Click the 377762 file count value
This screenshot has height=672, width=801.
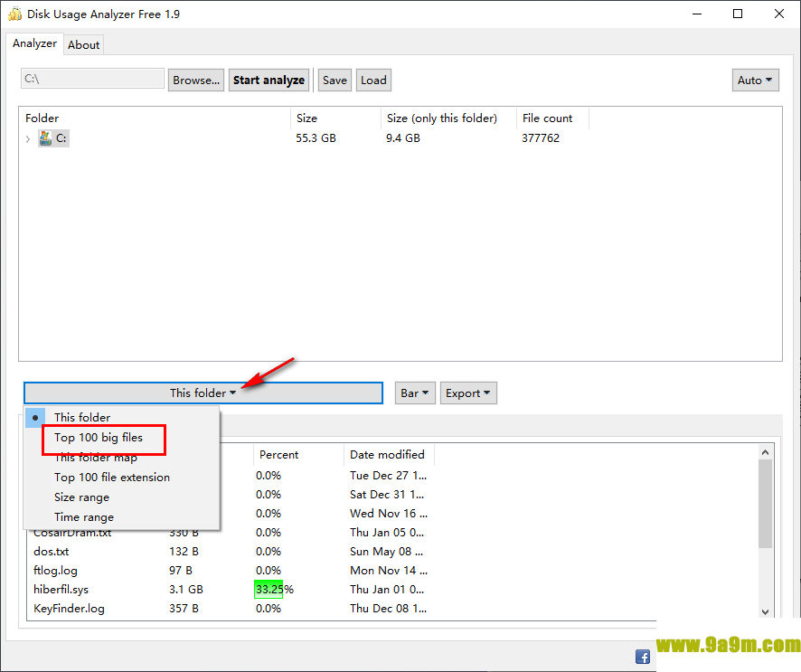click(541, 138)
